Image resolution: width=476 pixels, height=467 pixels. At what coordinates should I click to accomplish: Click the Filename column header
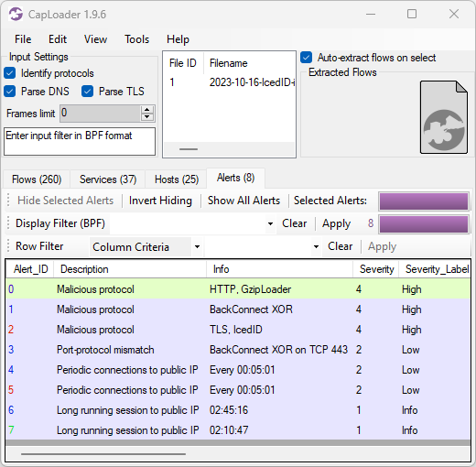[249, 63]
